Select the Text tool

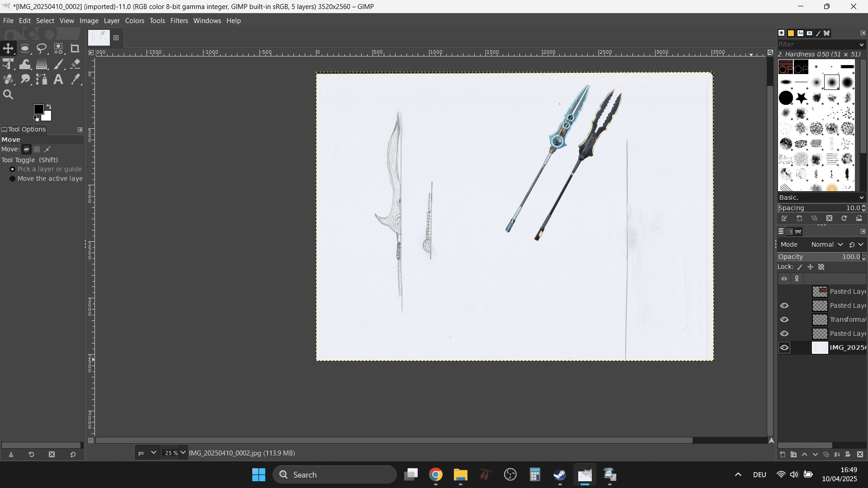coord(58,80)
